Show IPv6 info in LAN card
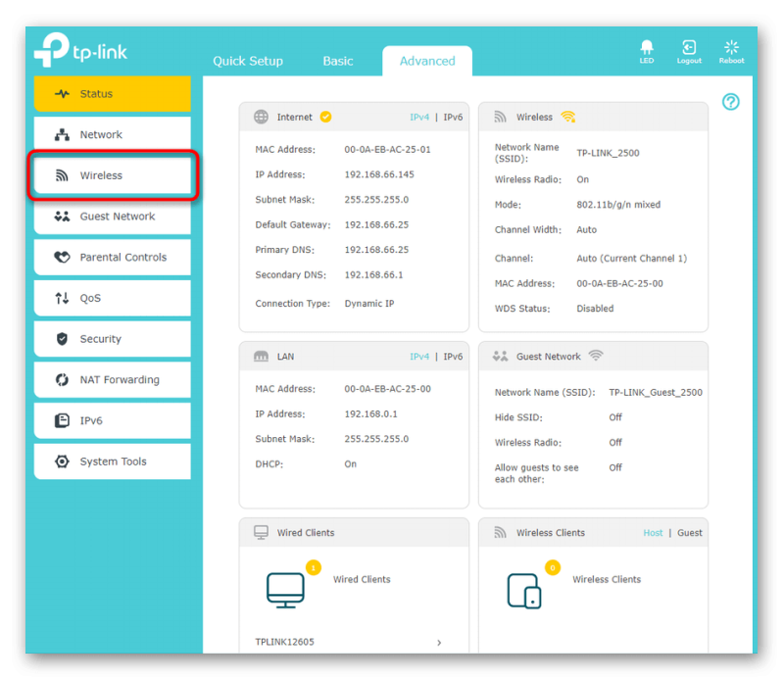Viewport: 784px width, 680px height. point(453,357)
